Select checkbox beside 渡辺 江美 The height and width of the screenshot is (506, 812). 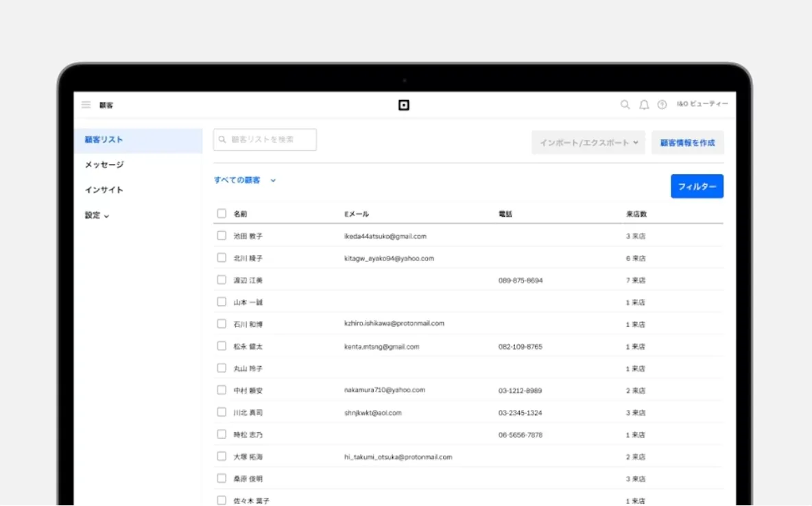click(222, 280)
